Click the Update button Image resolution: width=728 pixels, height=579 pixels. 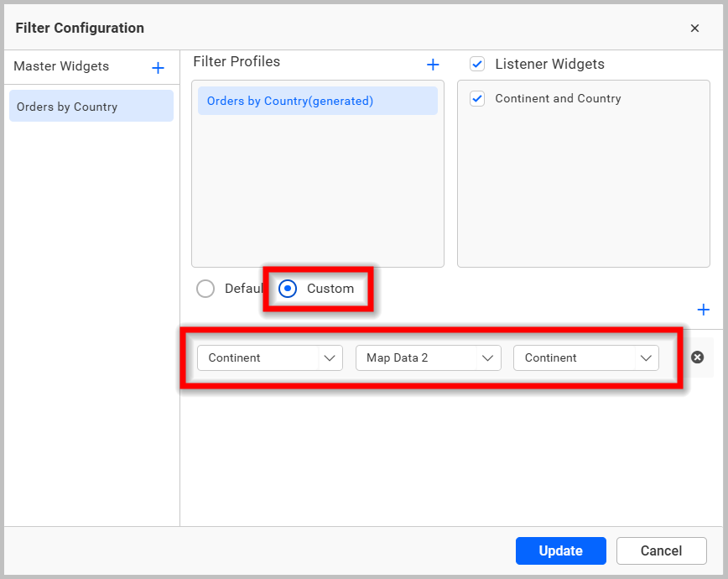tap(560, 551)
